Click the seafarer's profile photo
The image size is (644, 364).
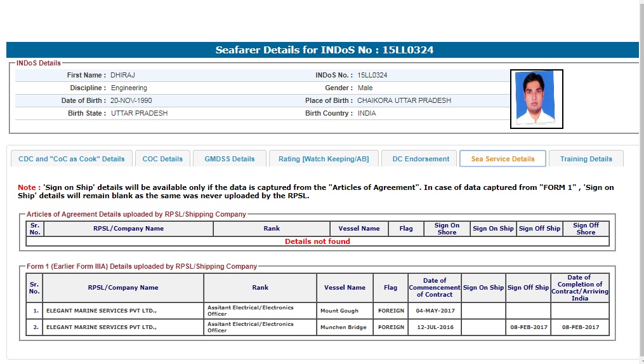(536, 99)
